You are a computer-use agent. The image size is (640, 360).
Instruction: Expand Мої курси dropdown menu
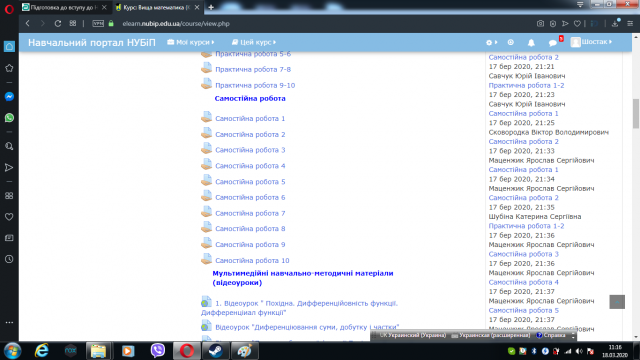click(x=191, y=42)
